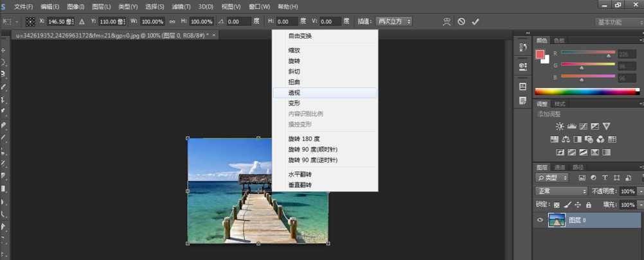
Task: Open the 正常 blend mode dropdown
Action: pyautogui.click(x=562, y=191)
